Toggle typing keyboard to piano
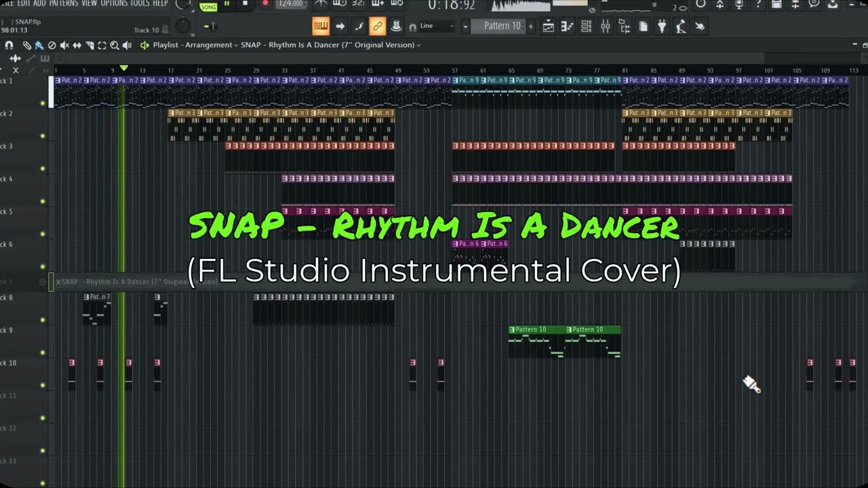 321,26
